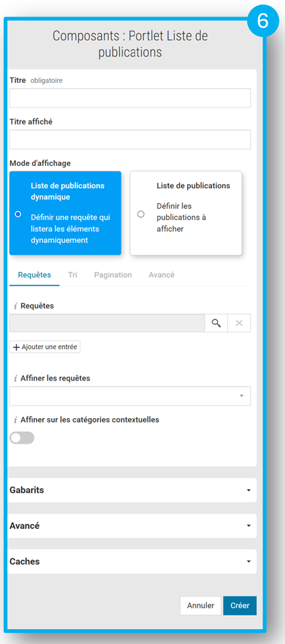
Task: Open the Affiner les requêtes dropdown
Action: [x=130, y=396]
